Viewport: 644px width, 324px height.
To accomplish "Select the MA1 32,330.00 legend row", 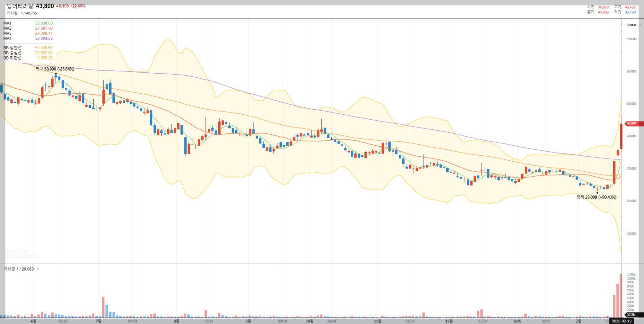I will (28, 23).
